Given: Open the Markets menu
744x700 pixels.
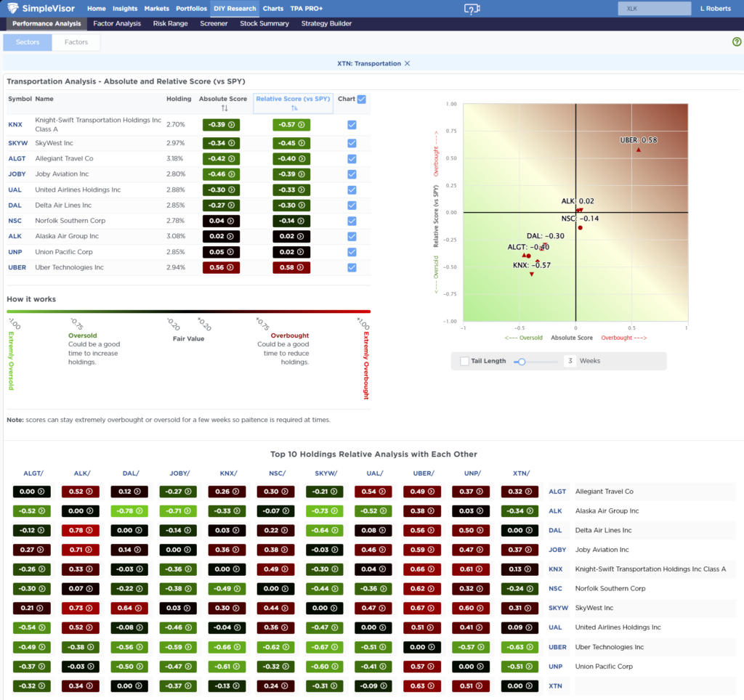Looking at the screenshot, I should [x=157, y=9].
